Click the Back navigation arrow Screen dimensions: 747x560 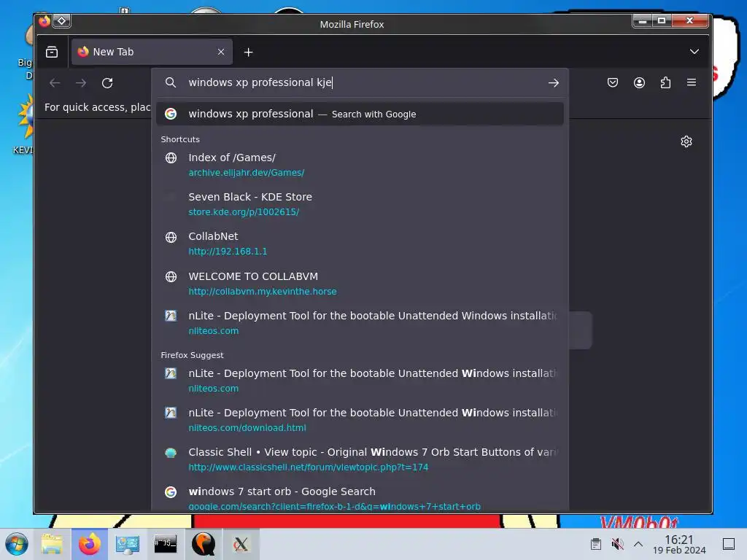click(55, 83)
